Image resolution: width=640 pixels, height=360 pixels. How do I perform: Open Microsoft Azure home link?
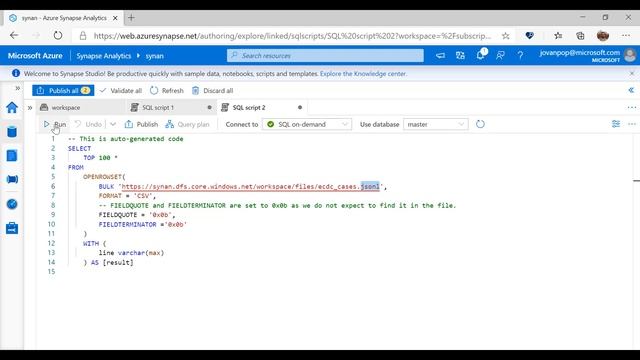(35, 56)
